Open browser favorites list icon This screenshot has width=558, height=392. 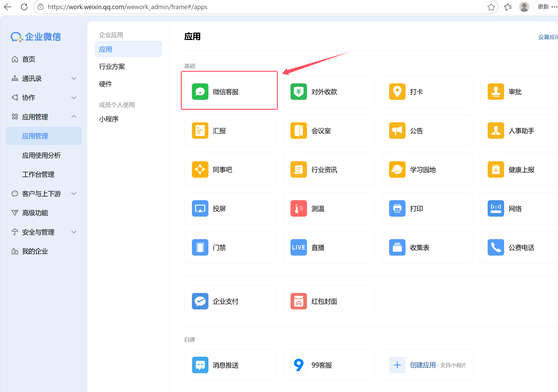tap(508, 7)
